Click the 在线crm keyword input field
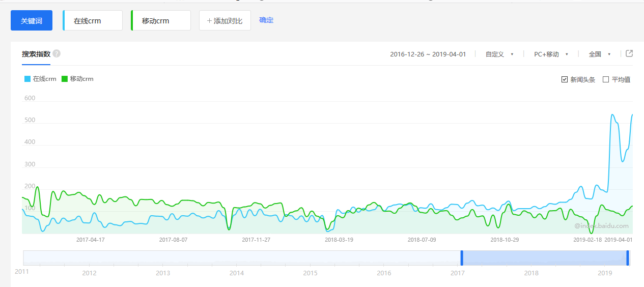Screen dimensions: 644x287 pyautogui.click(x=93, y=21)
